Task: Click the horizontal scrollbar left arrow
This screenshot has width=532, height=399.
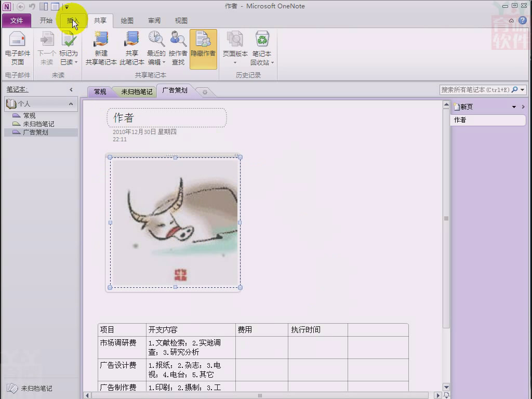Action: tap(87, 395)
